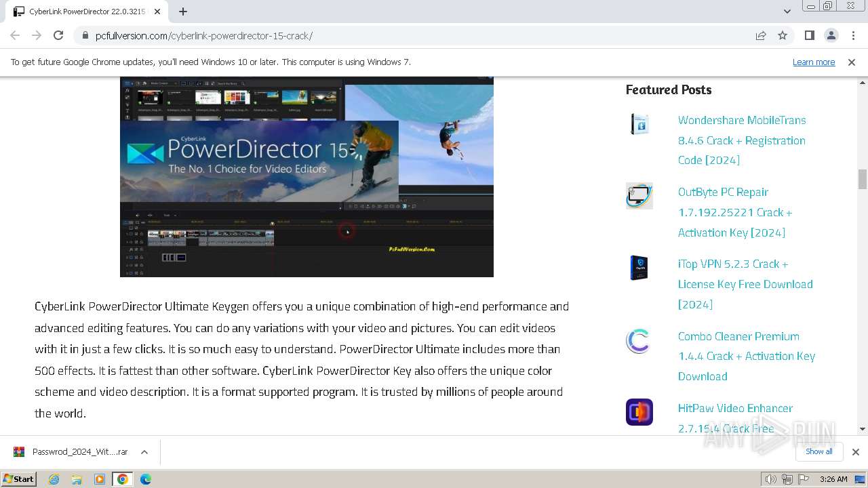Open the Chrome profile avatar

831,35
